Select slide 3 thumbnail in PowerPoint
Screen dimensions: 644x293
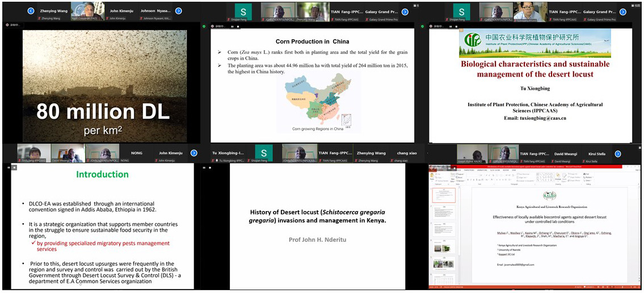coord(444,230)
